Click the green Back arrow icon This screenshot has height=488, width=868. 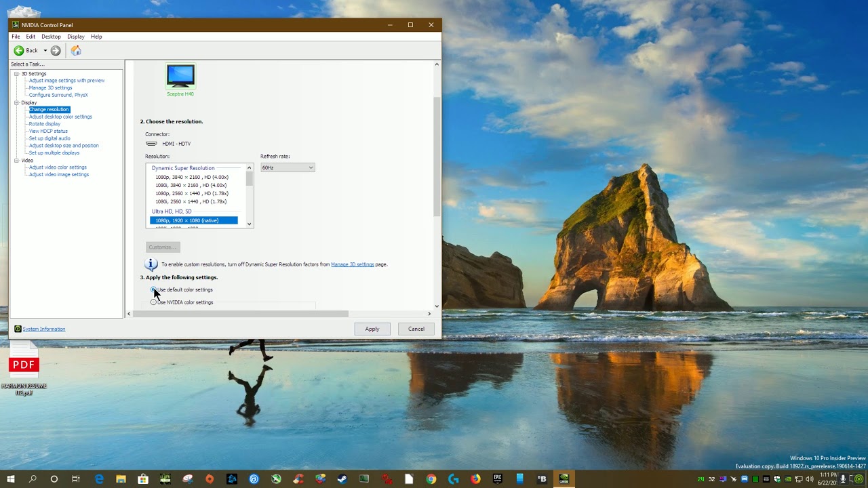[x=19, y=50]
